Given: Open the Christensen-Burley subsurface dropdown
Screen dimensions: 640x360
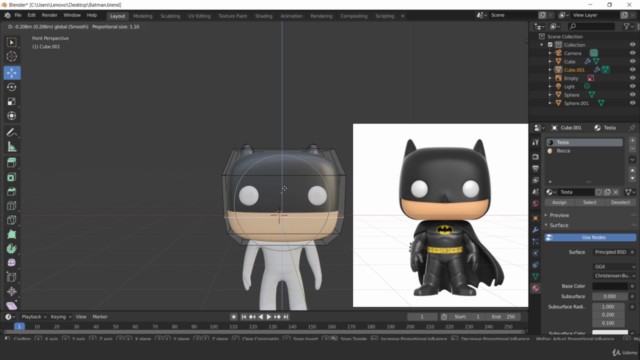Looking at the screenshot, I should pos(614,276).
